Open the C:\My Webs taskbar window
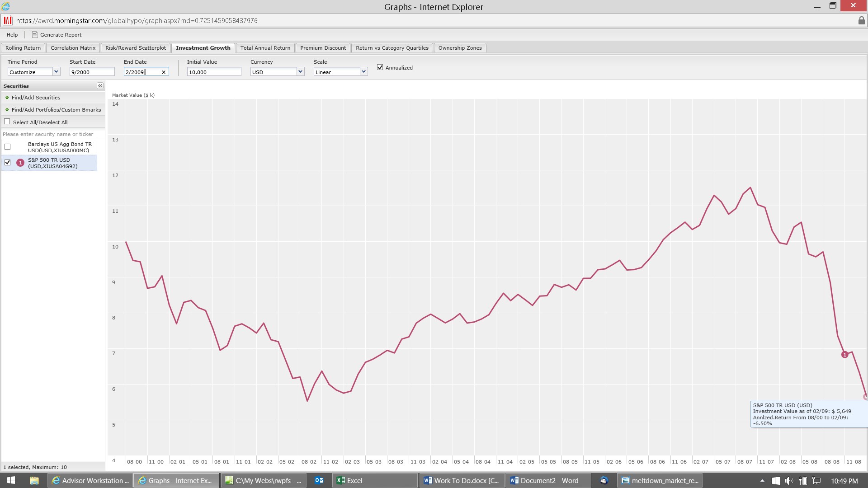The image size is (868, 488). pyautogui.click(x=264, y=480)
